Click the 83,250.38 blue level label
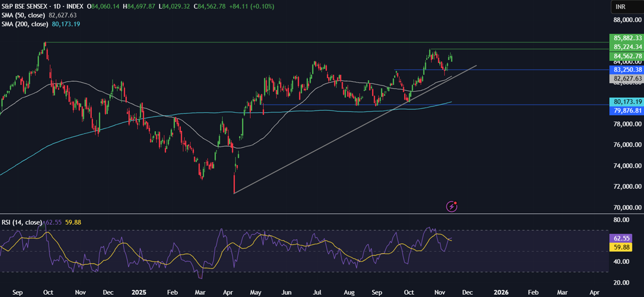644x297 pixels. (x=627, y=70)
